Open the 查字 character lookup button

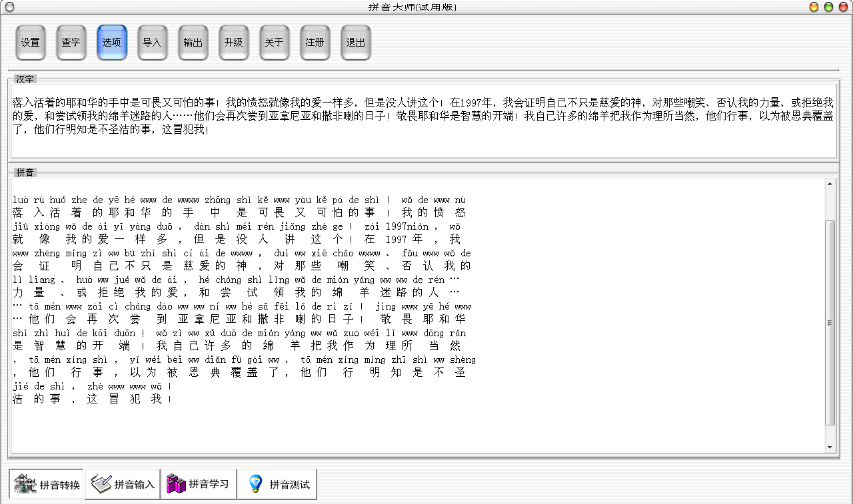[x=71, y=43]
